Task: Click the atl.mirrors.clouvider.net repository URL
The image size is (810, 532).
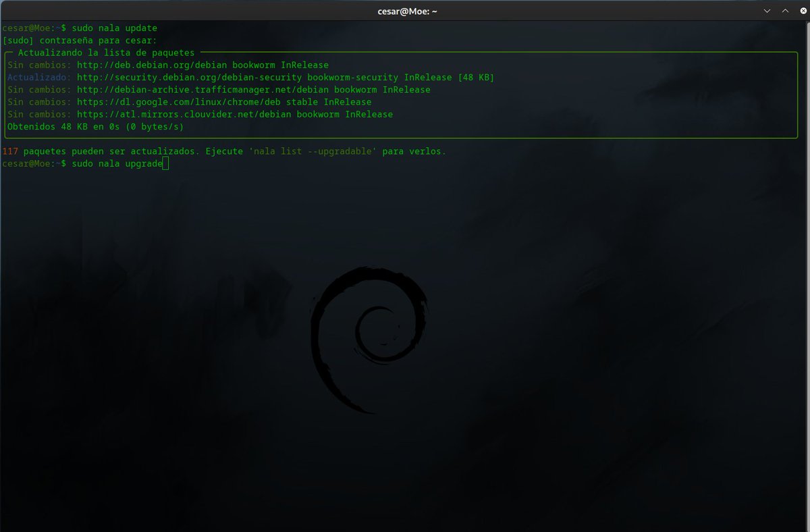Action: [184, 114]
